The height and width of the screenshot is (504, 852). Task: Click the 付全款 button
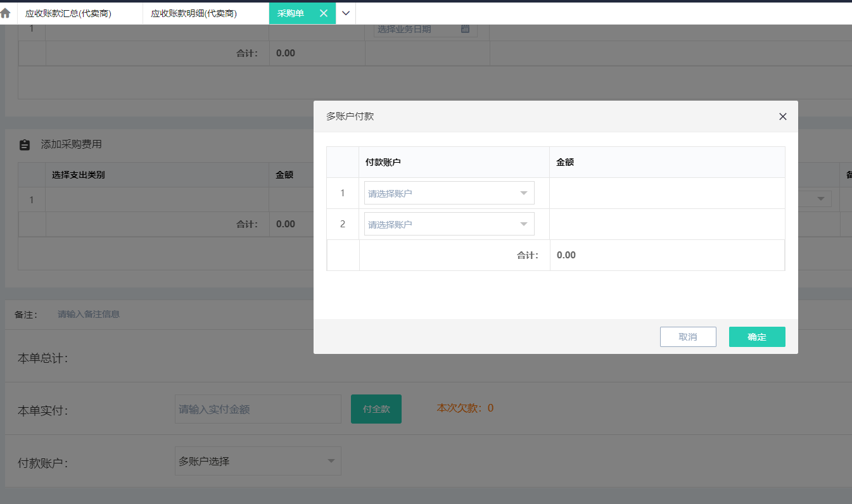pyautogui.click(x=376, y=409)
